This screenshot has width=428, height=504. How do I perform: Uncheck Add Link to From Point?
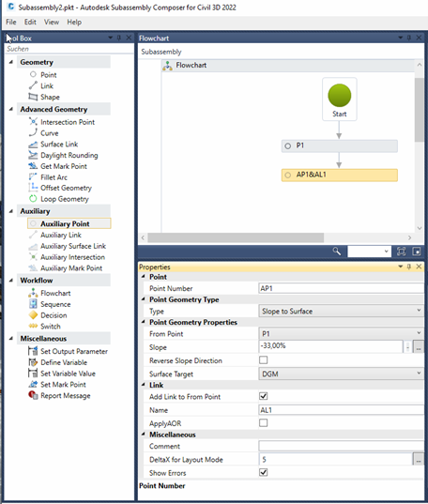click(264, 396)
